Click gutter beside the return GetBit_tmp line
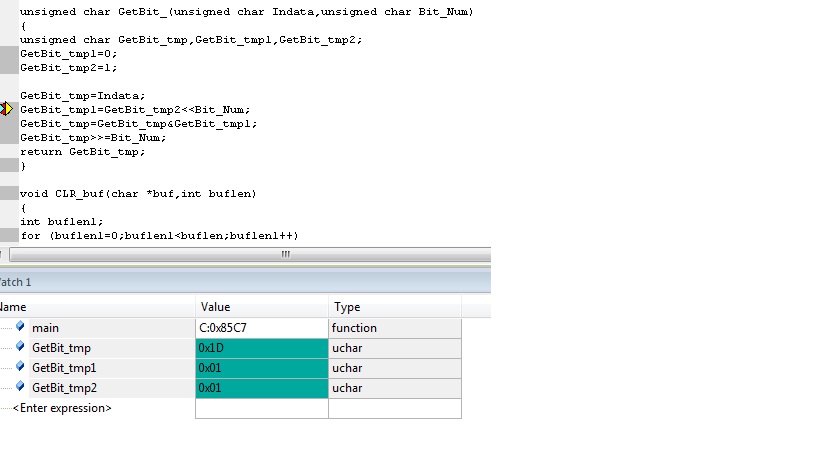Image resolution: width=819 pixels, height=460 pixels. click(9, 151)
